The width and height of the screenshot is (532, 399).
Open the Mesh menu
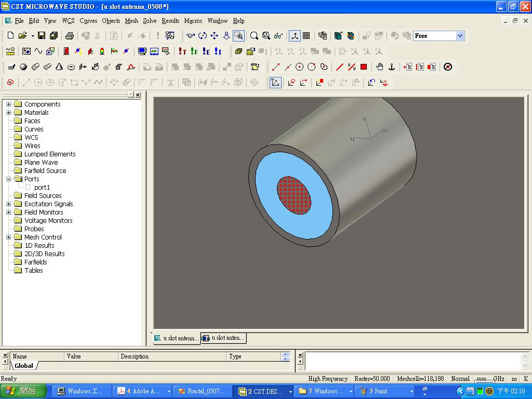(x=131, y=21)
